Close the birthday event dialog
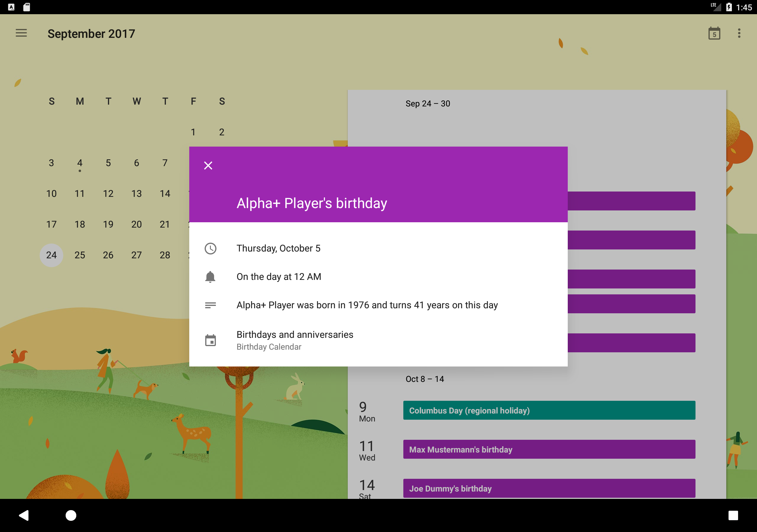Image resolution: width=757 pixels, height=532 pixels. click(x=208, y=166)
